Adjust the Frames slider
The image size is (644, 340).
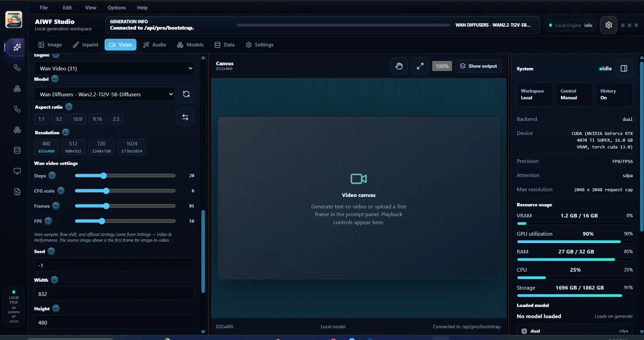tap(125, 206)
